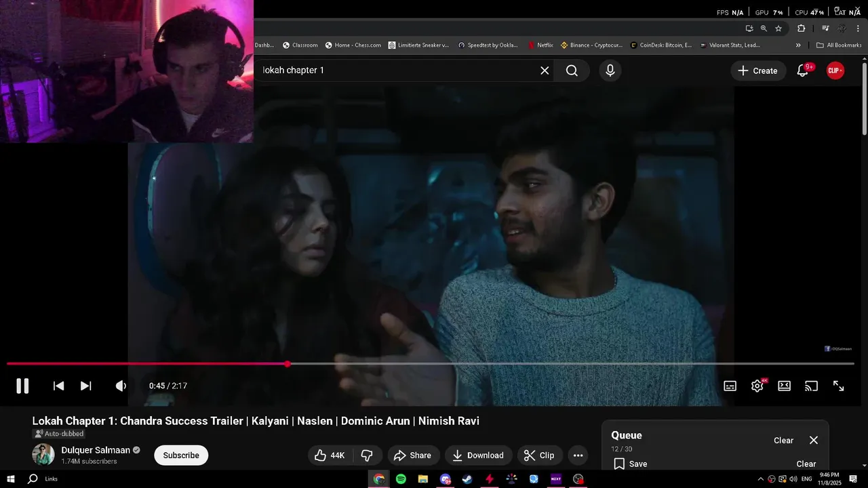Open Chrome Extensions puzzle icon
Screen dimensions: 868x488
coord(802,28)
